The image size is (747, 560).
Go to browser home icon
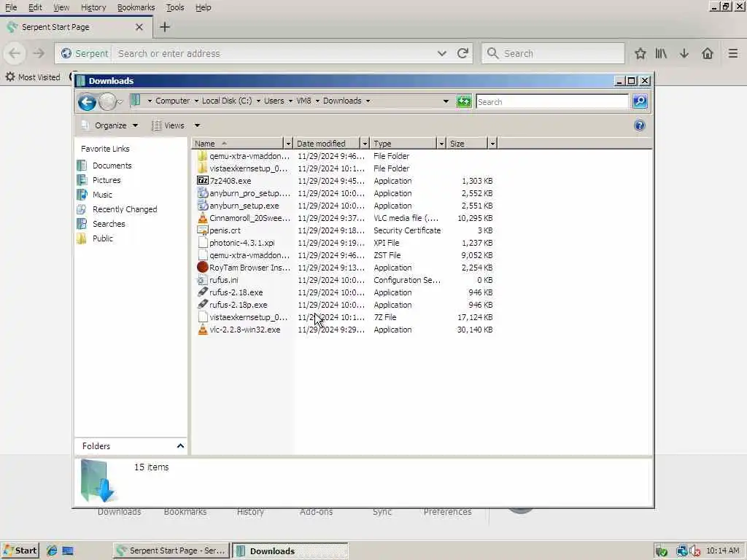[x=708, y=53]
